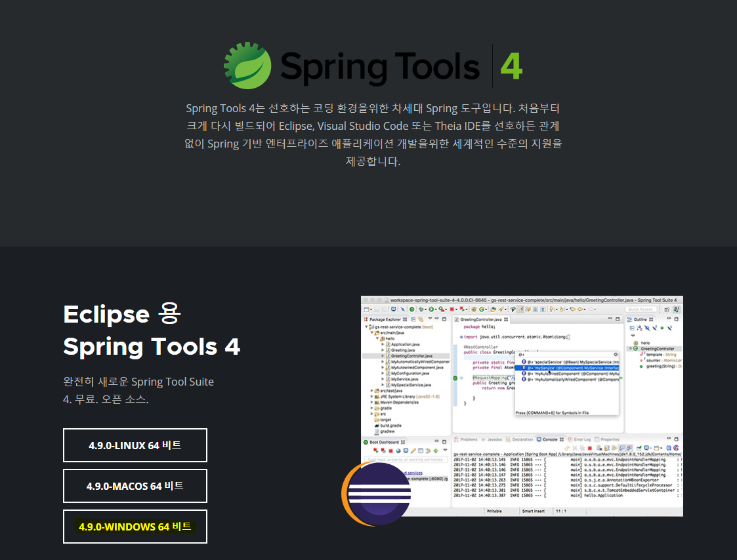
Task: Open the Eclipse IDE screenshot thumbnail
Action: (522, 406)
